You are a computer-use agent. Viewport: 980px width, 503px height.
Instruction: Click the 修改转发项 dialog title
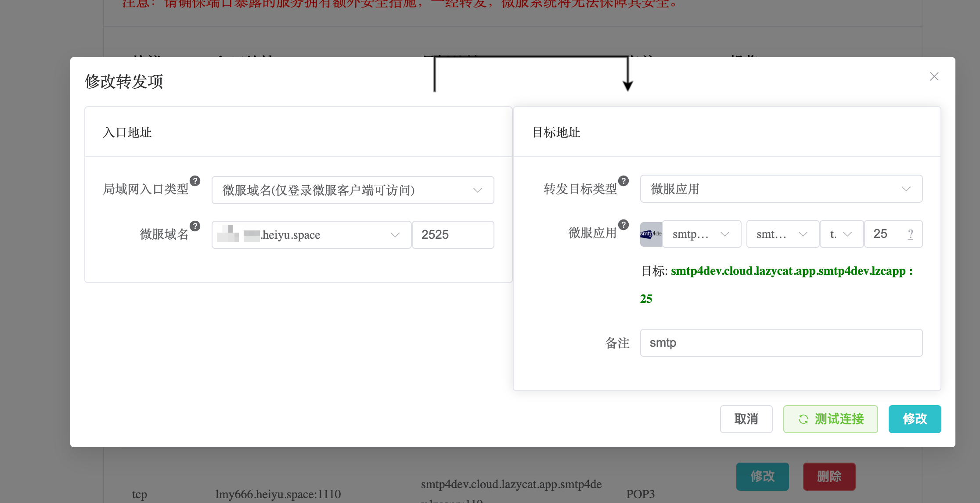click(124, 82)
